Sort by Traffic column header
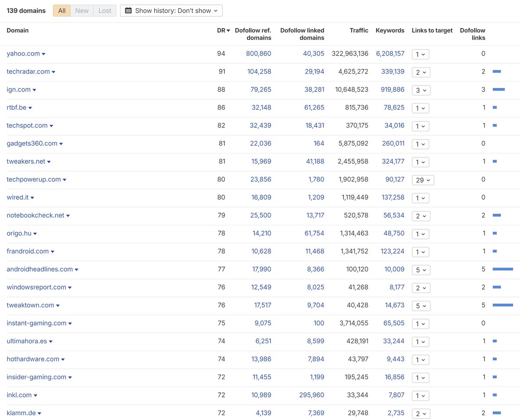This screenshot has height=420, width=520. click(359, 30)
